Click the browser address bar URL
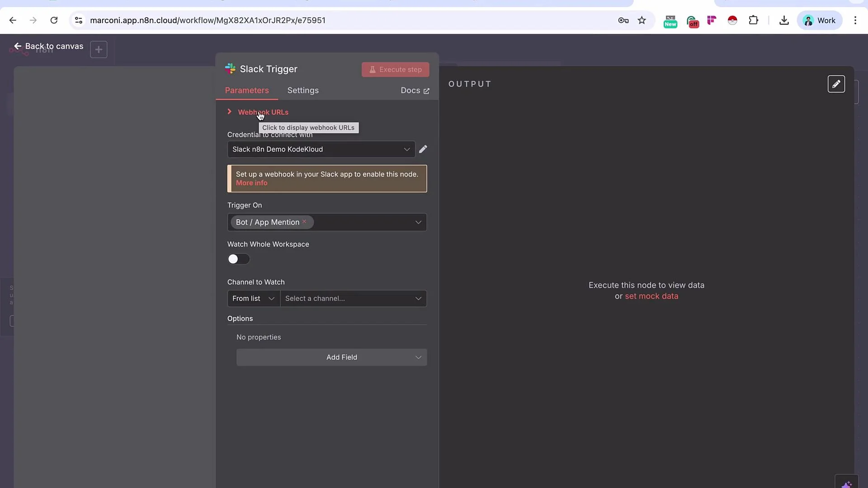868x488 pixels. tap(208, 20)
